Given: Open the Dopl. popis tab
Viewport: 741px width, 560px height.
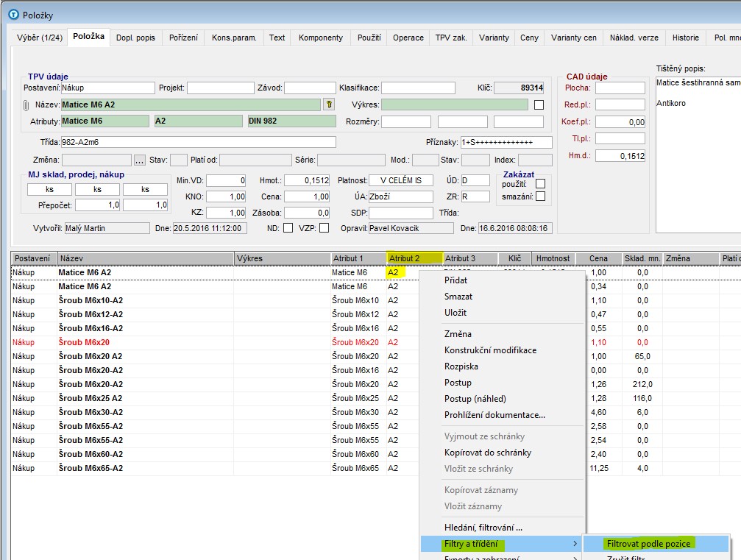Looking at the screenshot, I should [x=135, y=38].
